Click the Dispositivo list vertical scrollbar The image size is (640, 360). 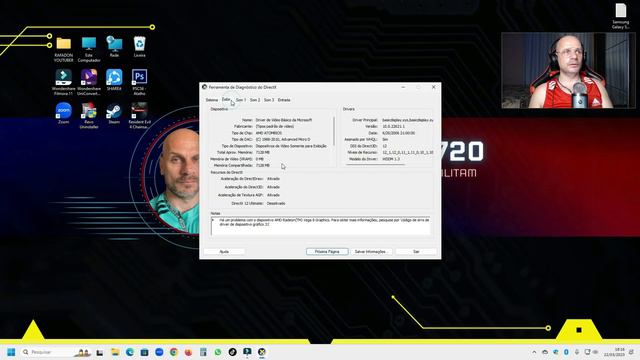334,131
